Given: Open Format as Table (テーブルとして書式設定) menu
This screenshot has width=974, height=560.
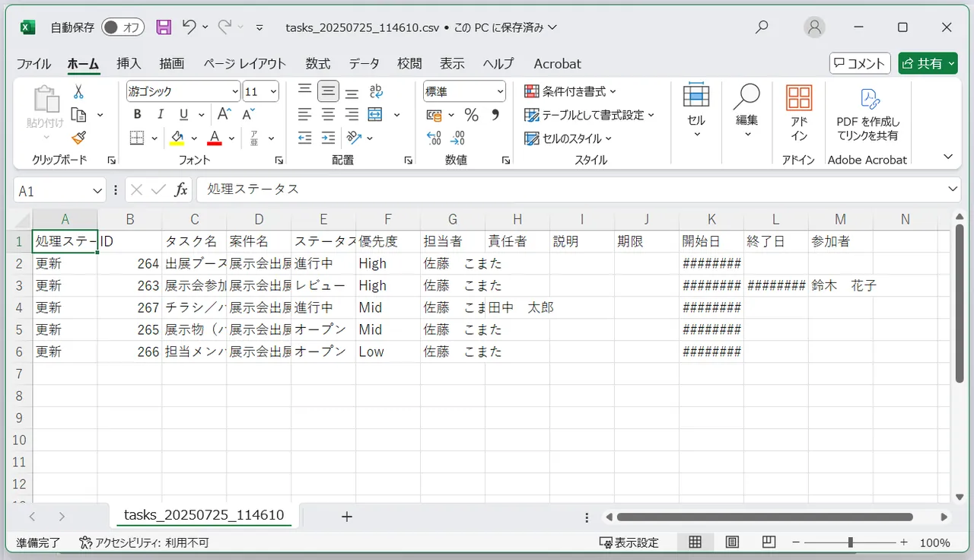Looking at the screenshot, I should pyautogui.click(x=589, y=115).
